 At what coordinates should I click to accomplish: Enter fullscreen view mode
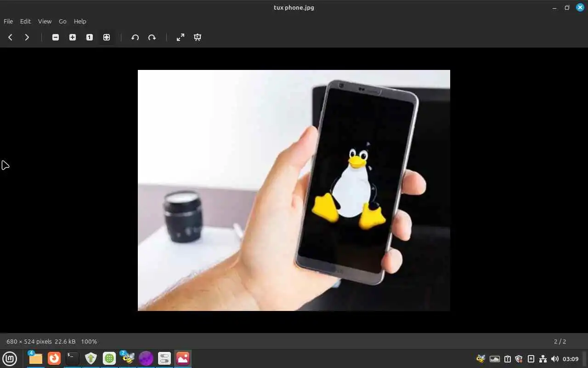pos(181,37)
